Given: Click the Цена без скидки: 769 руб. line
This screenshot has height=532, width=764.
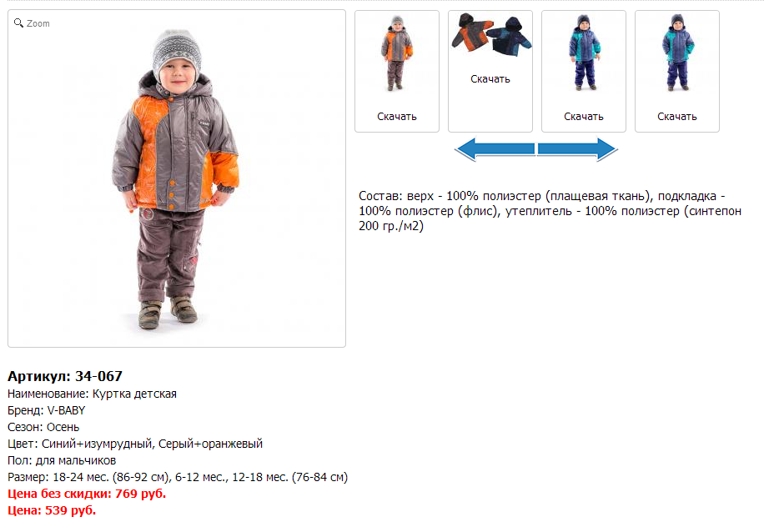Looking at the screenshot, I should point(87,494).
